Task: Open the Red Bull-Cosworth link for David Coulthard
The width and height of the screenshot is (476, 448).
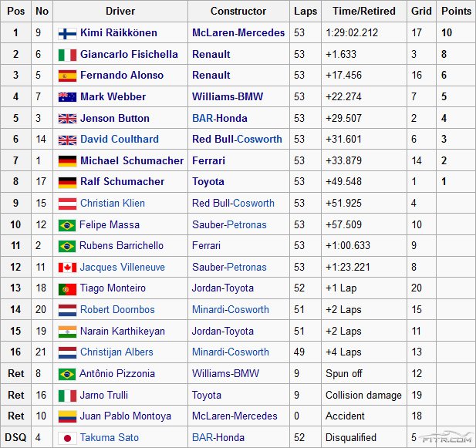Action: click(237, 140)
